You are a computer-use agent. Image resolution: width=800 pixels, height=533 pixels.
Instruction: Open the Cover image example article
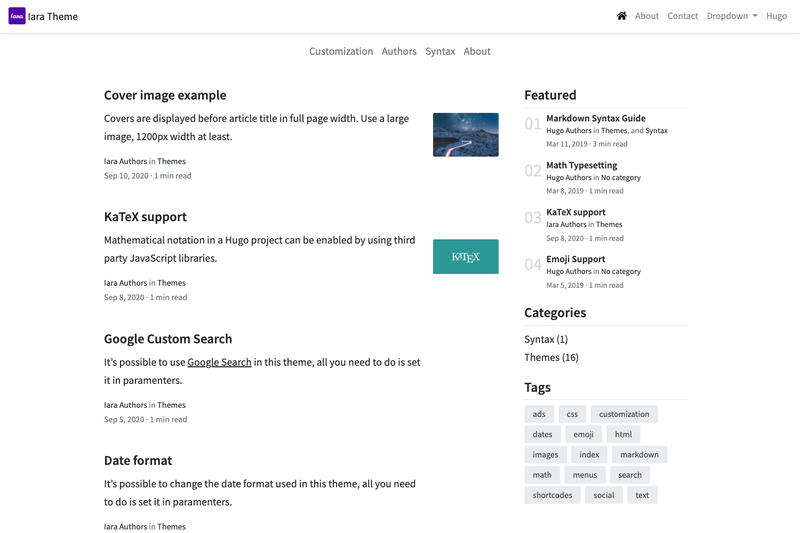point(165,95)
